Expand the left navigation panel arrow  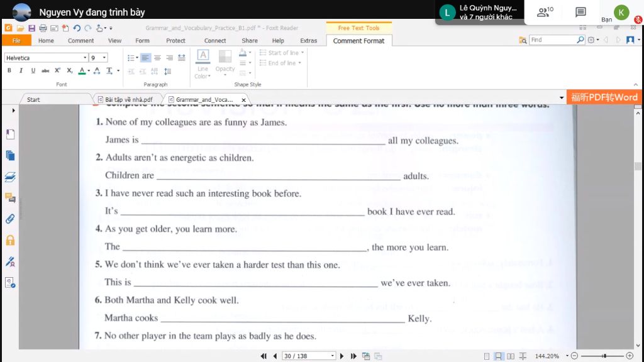point(14,111)
